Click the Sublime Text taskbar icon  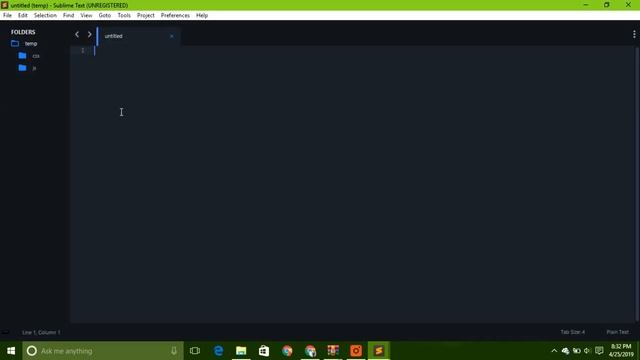coord(379,351)
